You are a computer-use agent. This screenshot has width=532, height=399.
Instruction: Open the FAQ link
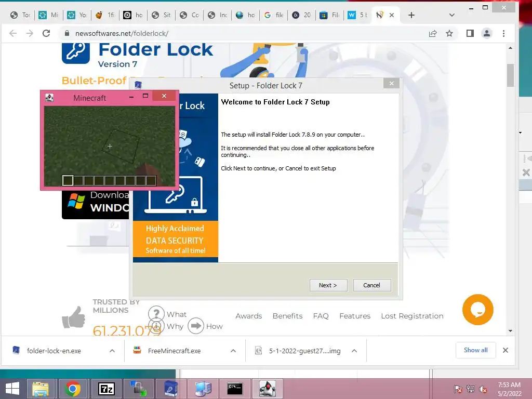pyautogui.click(x=321, y=316)
